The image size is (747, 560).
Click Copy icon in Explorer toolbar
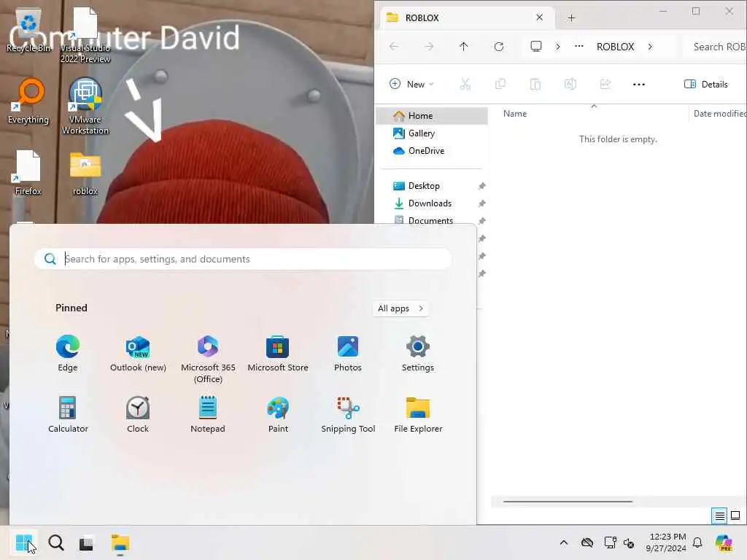(x=500, y=85)
